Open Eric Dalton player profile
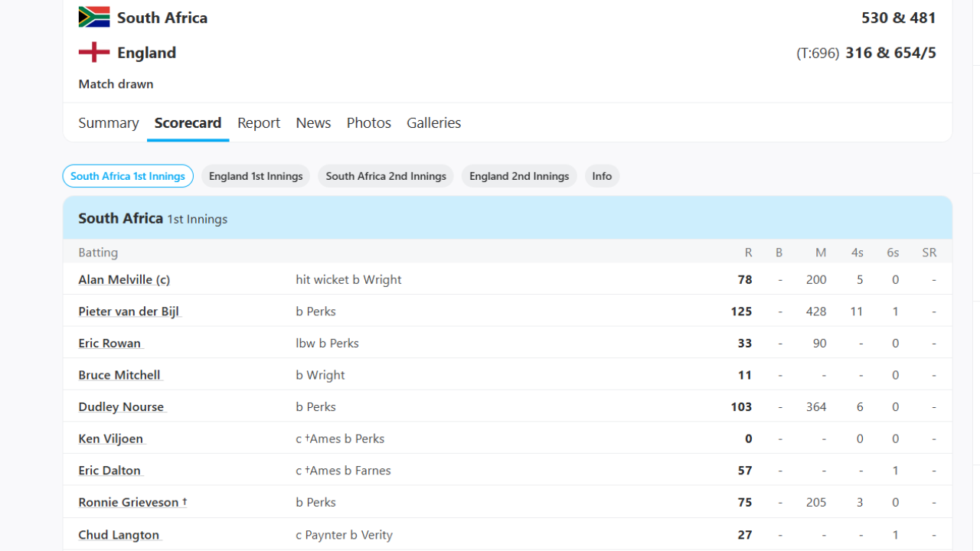Viewport: 980px width, 551px height. [x=109, y=471]
